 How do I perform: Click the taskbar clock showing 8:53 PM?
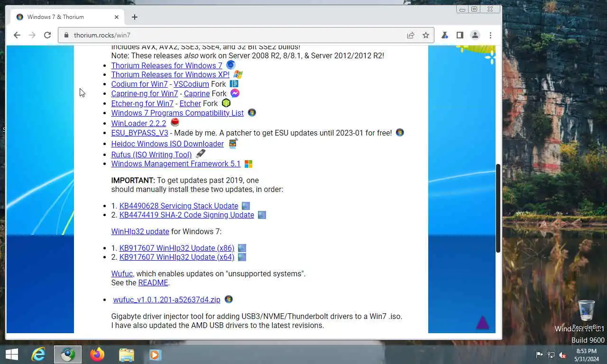(587, 355)
